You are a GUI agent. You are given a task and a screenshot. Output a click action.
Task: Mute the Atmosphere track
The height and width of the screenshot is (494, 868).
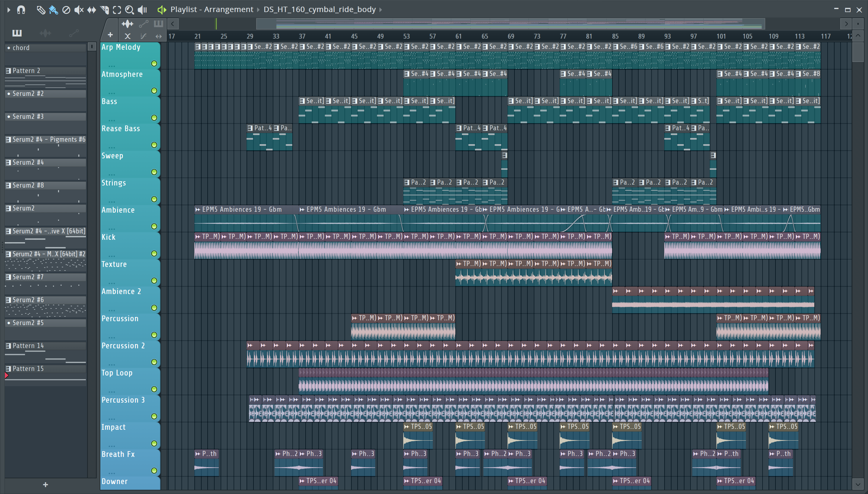(154, 90)
